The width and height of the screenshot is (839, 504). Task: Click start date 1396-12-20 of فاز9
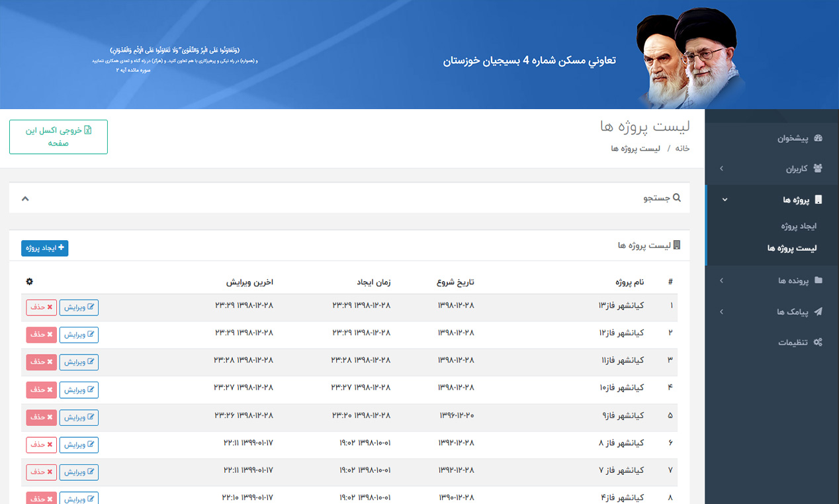[x=457, y=415]
